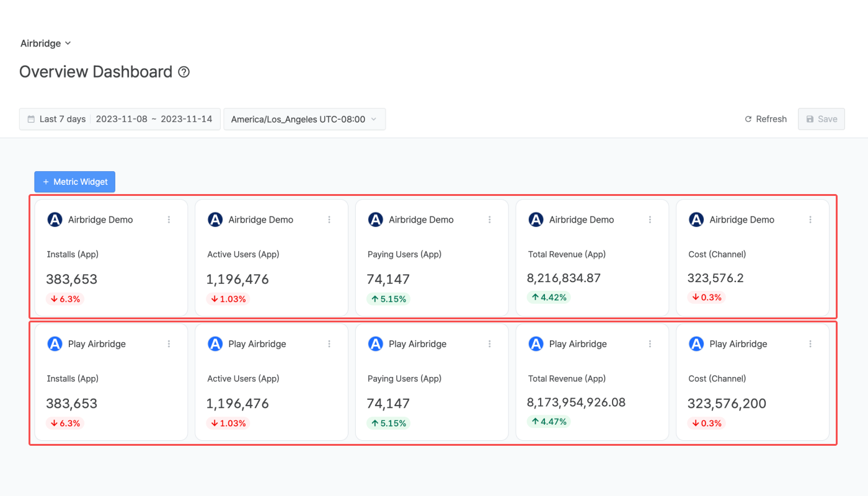Select Airbridge Demo Installs value 383,653

[72, 279]
